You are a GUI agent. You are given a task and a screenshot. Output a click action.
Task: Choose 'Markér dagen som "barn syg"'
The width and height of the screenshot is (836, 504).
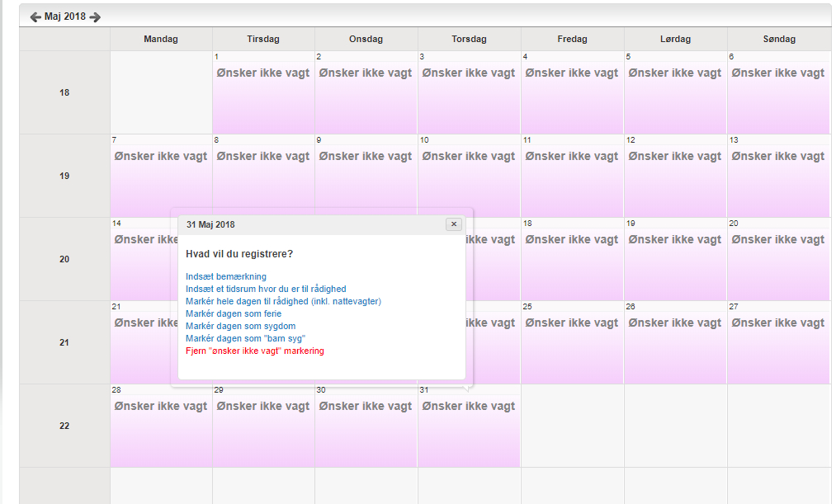tap(245, 338)
